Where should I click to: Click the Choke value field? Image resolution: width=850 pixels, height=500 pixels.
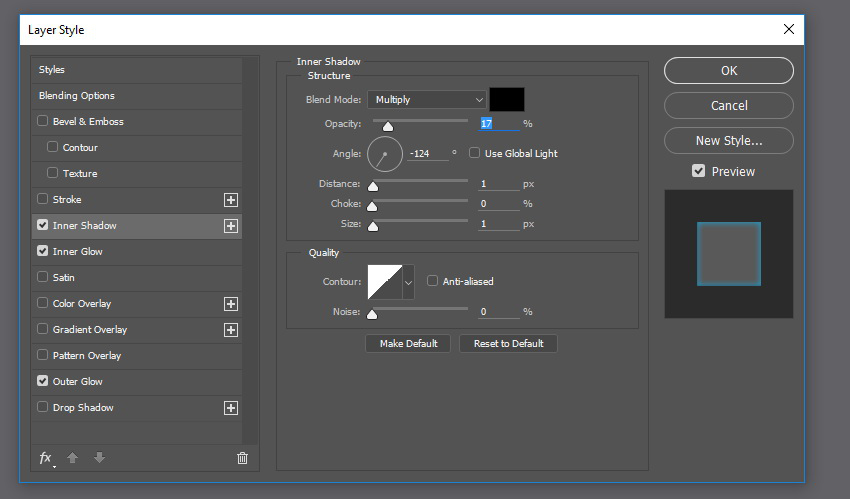tap(499, 204)
